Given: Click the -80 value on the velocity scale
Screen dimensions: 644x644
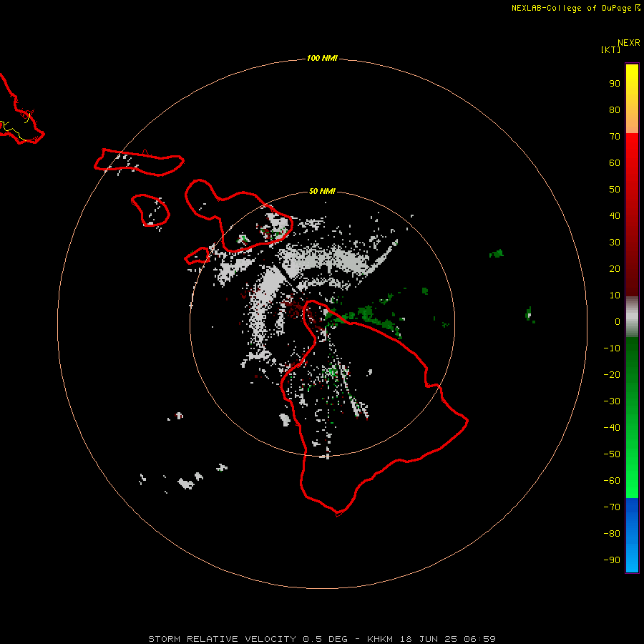Looking at the screenshot, I should pyautogui.click(x=612, y=534).
